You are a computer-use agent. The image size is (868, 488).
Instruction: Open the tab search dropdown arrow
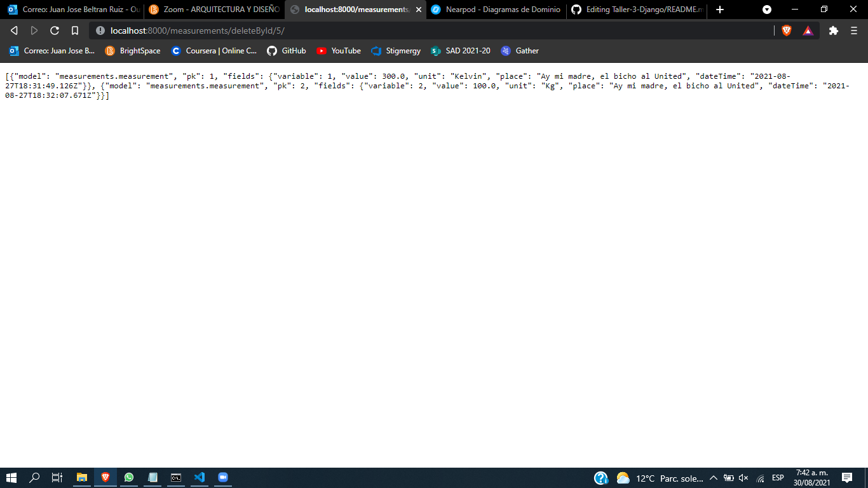(767, 10)
